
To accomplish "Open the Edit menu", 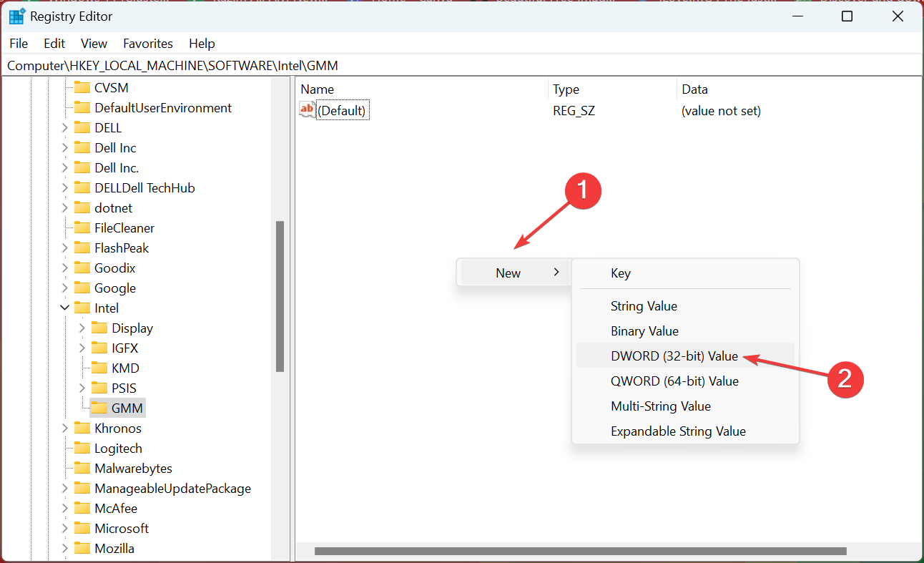I will (x=54, y=44).
